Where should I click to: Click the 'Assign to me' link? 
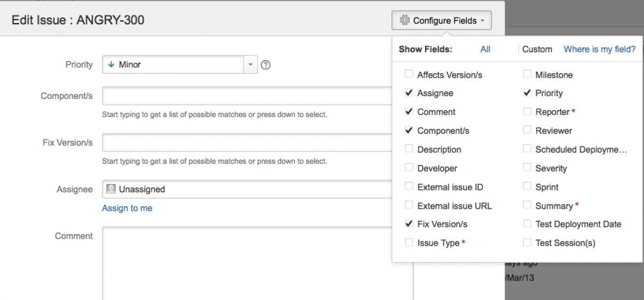pyautogui.click(x=127, y=208)
